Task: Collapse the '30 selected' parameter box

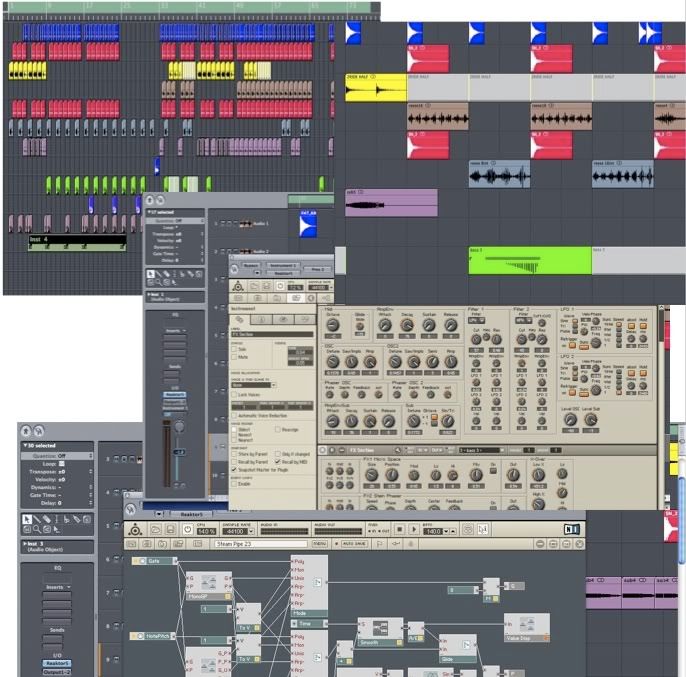Action: click(25, 445)
